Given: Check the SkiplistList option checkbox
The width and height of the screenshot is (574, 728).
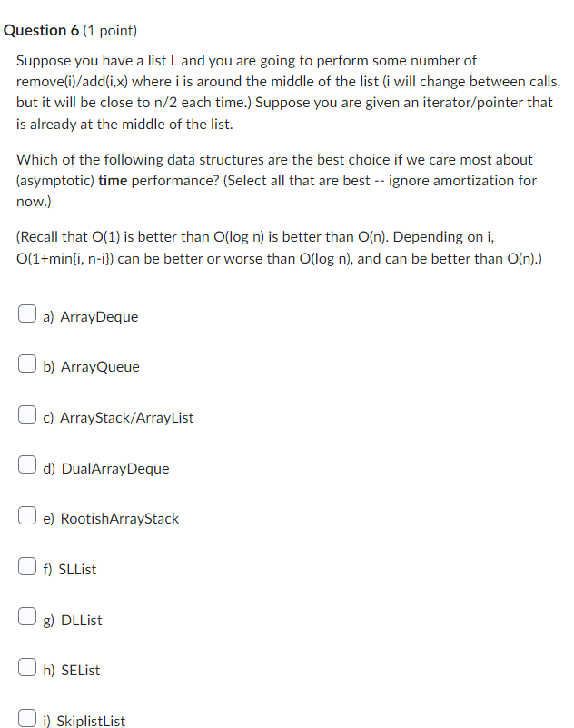Looking at the screenshot, I should pos(27,716).
